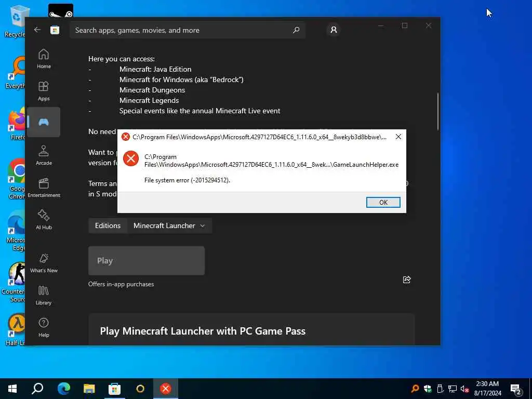The height and width of the screenshot is (399, 532).
Task: Open the notification center icon
Action: (516, 389)
